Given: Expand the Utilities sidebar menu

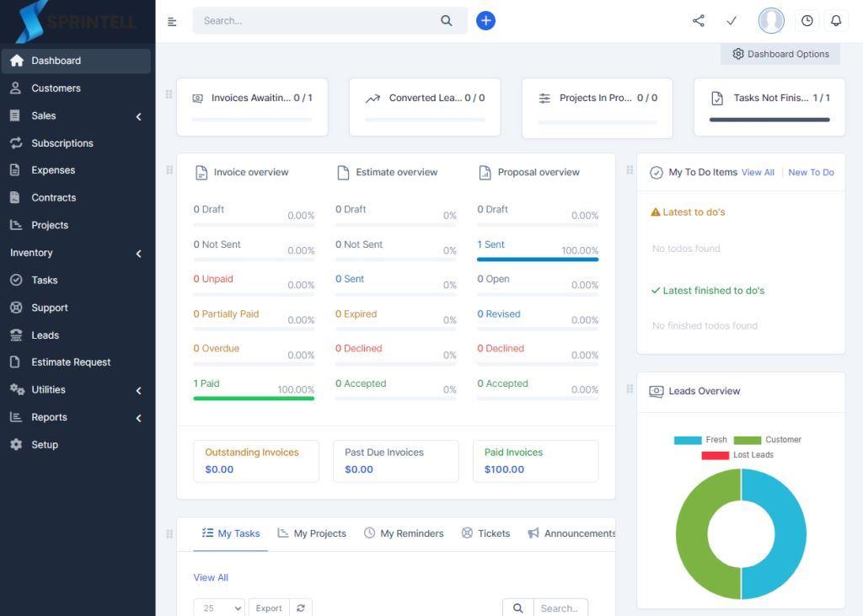Looking at the screenshot, I should tap(76, 390).
